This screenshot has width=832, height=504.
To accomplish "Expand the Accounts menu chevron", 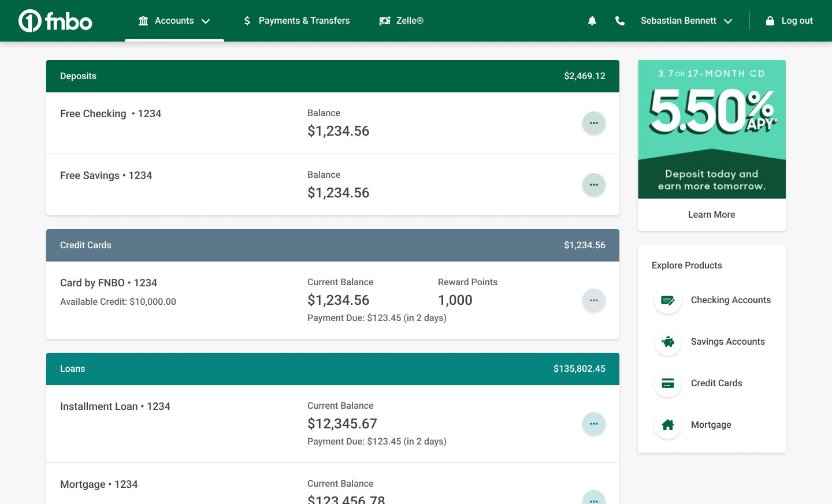I will [206, 21].
